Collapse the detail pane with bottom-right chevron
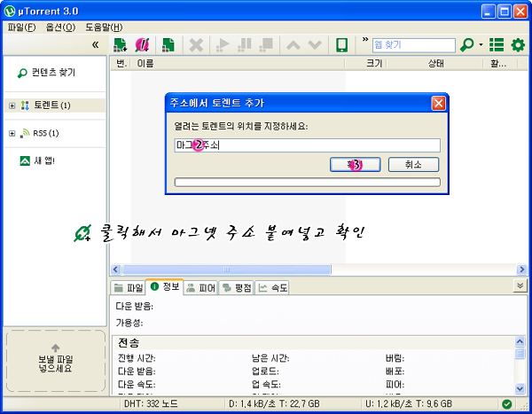Viewport: 532px width, 414px height. [520, 286]
